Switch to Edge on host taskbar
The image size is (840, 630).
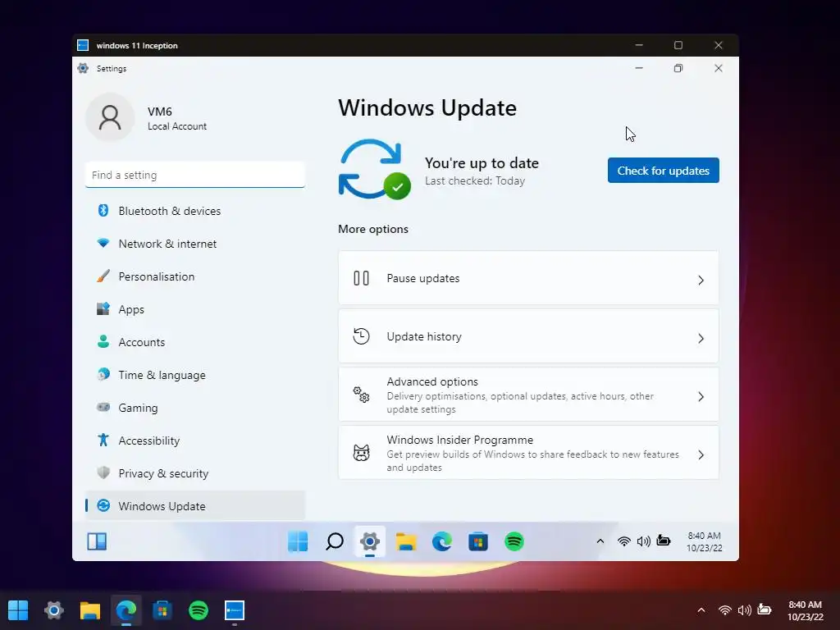126,609
